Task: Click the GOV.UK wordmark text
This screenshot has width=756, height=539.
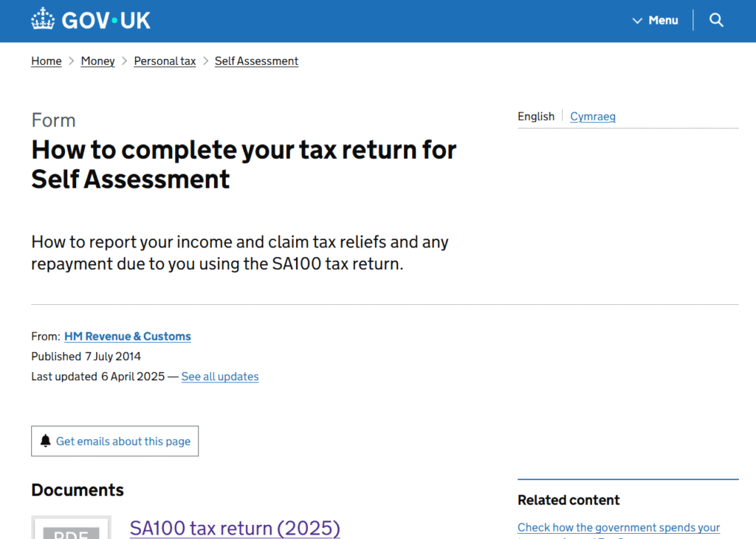Action: (x=106, y=21)
